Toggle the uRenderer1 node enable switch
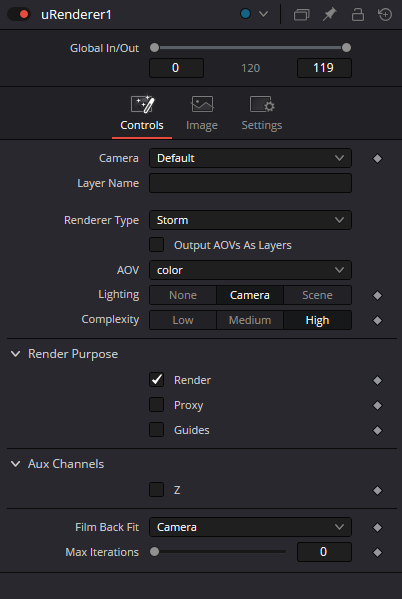 click(19, 15)
